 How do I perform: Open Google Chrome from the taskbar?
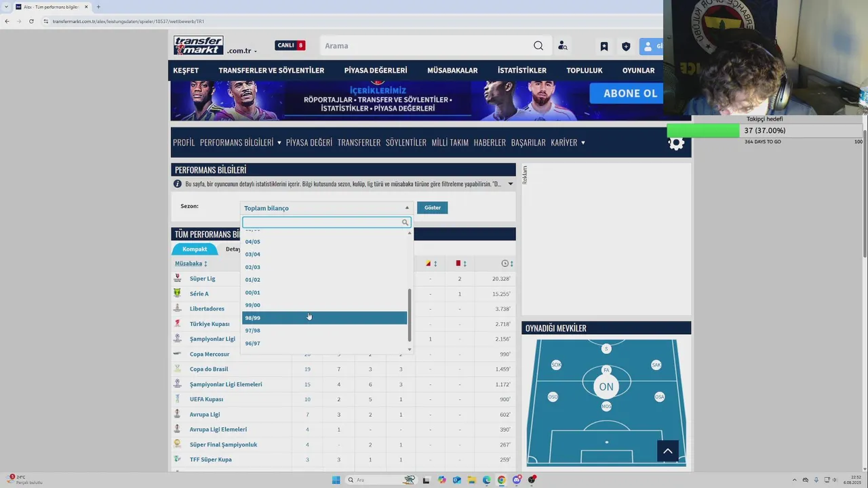[x=502, y=480]
